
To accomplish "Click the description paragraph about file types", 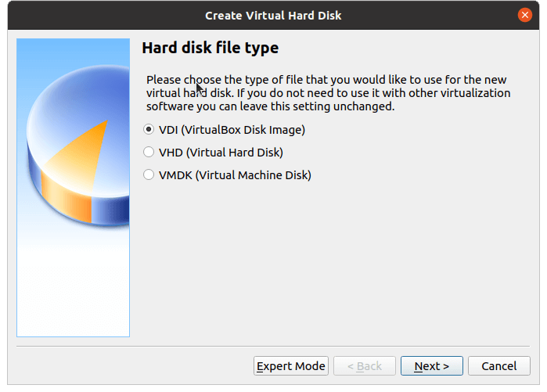I will tap(329, 93).
